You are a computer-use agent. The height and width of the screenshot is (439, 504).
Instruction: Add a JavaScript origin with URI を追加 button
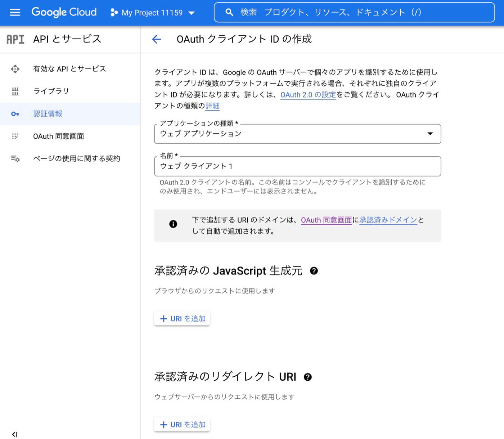(182, 318)
